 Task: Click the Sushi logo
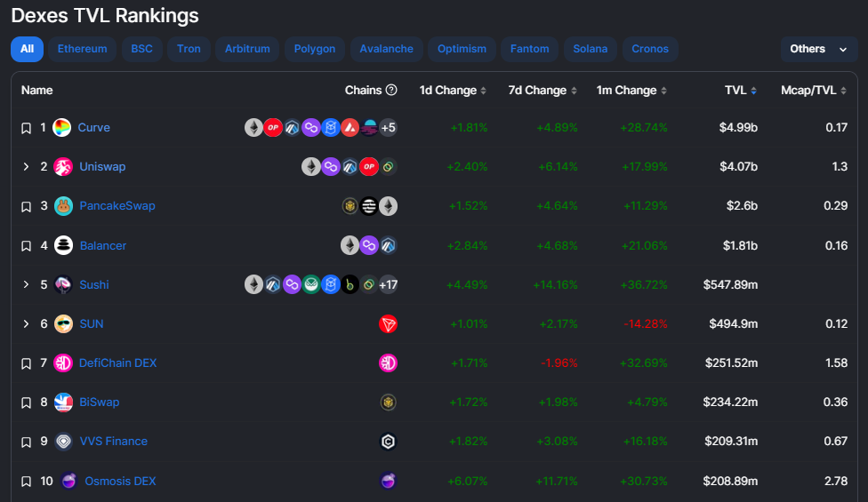coord(63,284)
